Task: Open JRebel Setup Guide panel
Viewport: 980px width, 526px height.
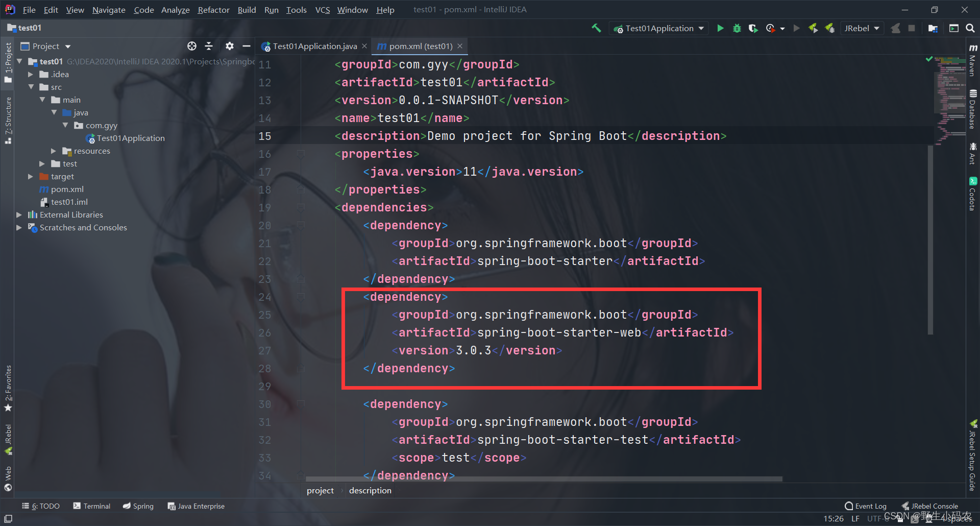Action: coord(973,455)
